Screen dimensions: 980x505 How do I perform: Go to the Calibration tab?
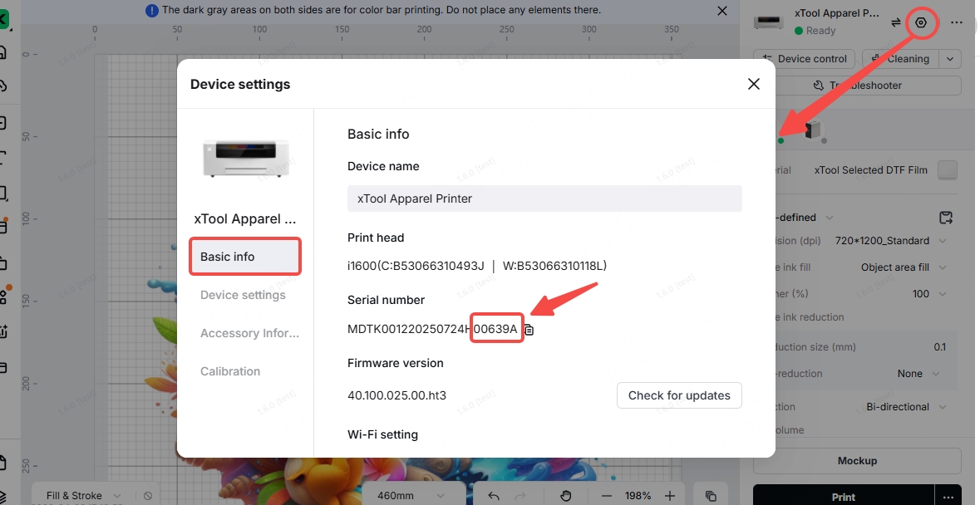click(230, 370)
